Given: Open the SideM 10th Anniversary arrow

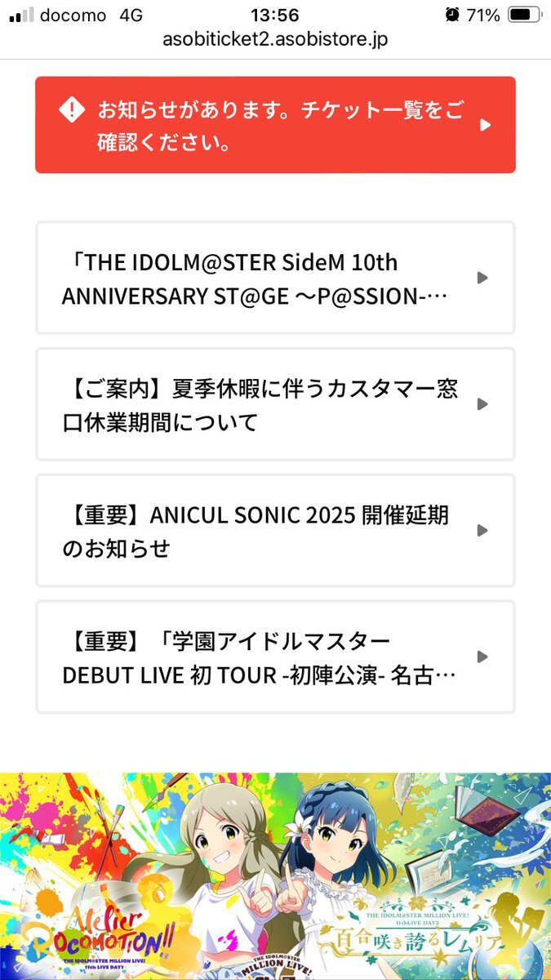Looking at the screenshot, I should click(x=482, y=278).
